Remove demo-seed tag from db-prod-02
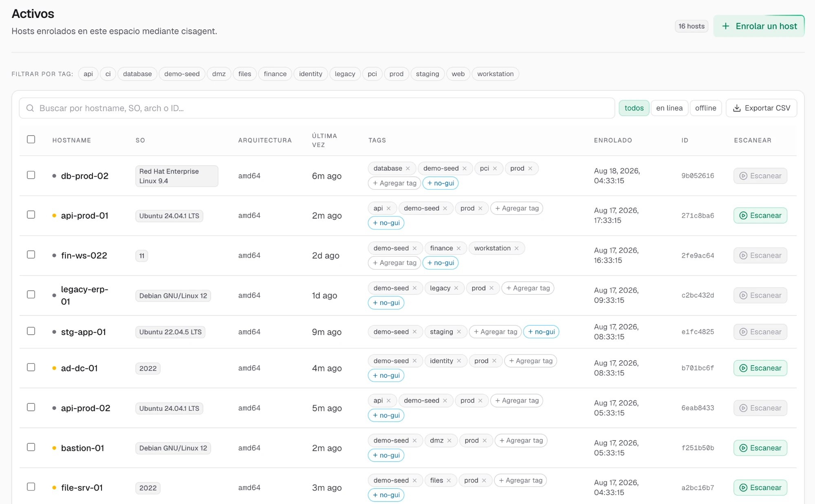The width and height of the screenshot is (815, 504). [x=464, y=169]
